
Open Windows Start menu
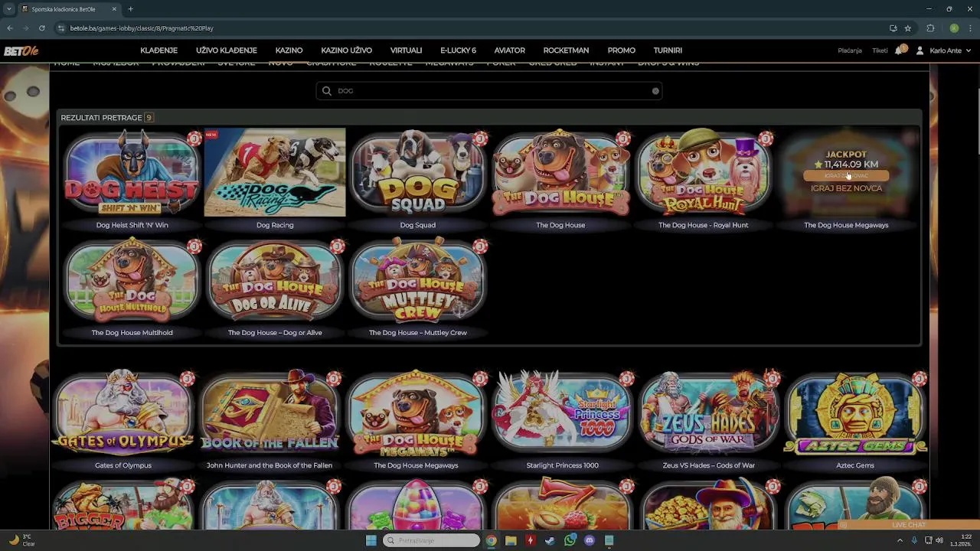tap(371, 540)
